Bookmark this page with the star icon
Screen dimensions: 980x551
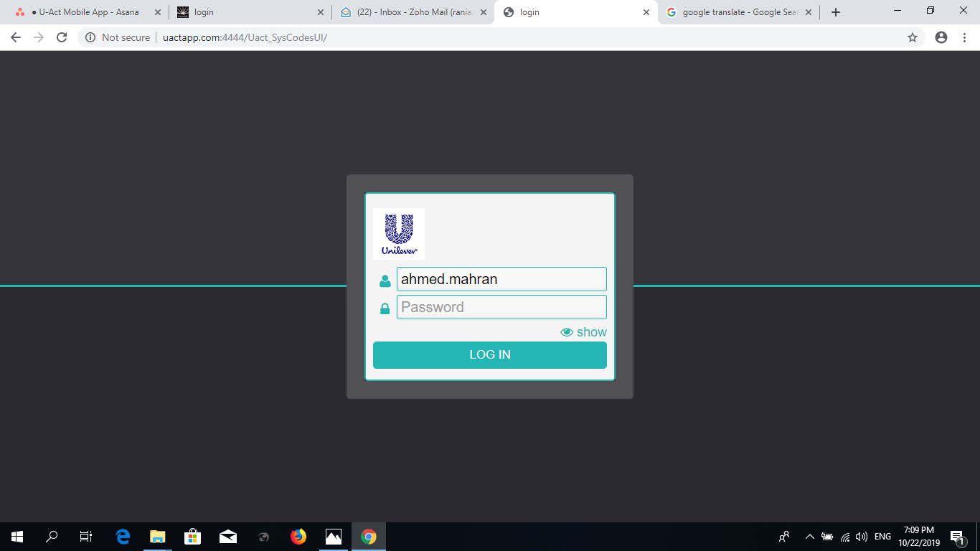pos(913,37)
